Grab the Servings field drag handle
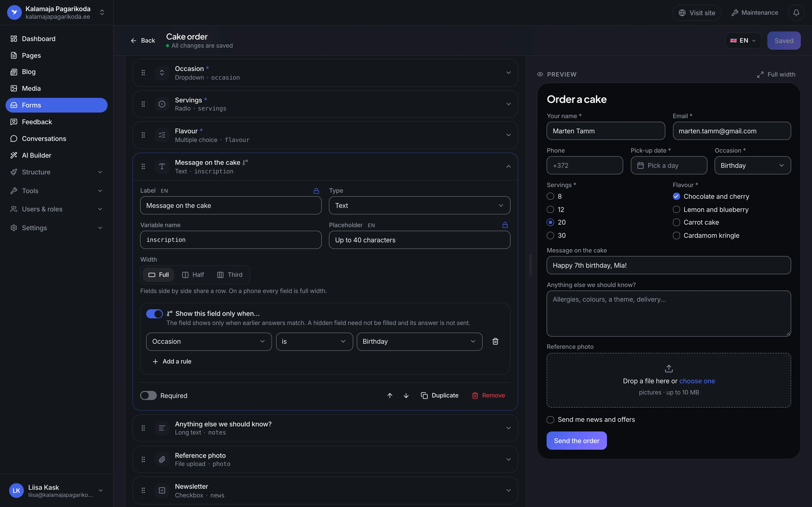Viewport: 812px width, 507px height. coord(143,104)
